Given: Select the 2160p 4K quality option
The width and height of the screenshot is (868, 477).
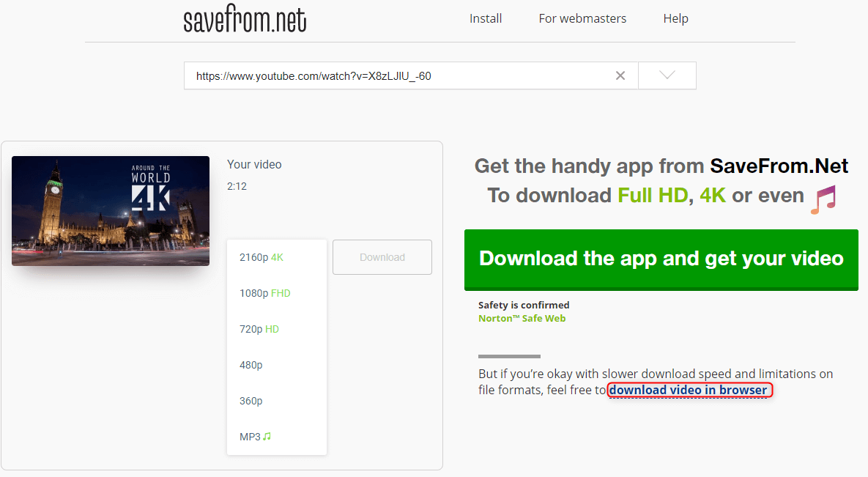Looking at the screenshot, I should tap(261, 257).
